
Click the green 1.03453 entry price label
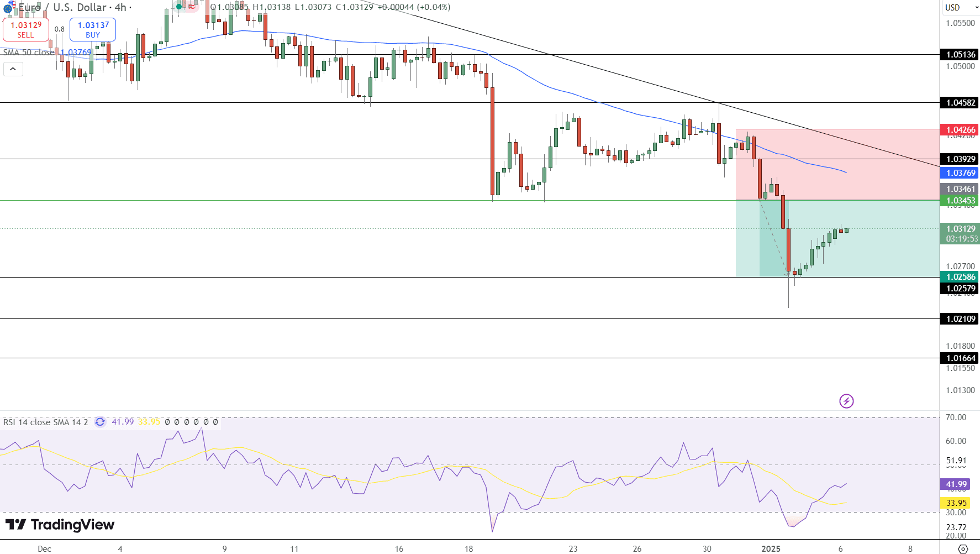pyautogui.click(x=960, y=201)
